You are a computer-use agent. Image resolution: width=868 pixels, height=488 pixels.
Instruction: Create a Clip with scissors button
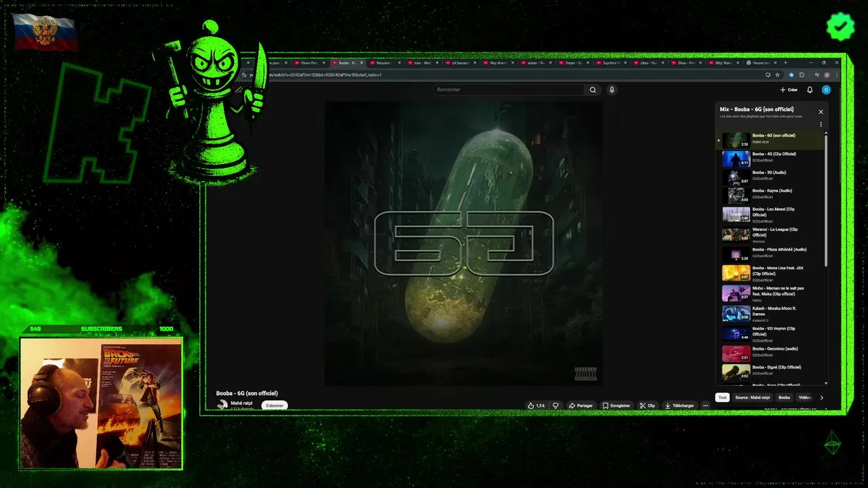click(x=648, y=405)
